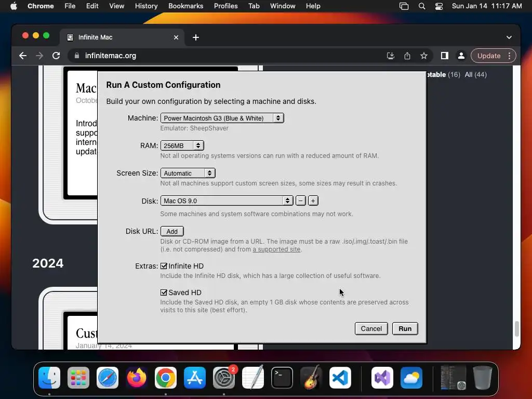Viewport: 532px width, 399px height.
Task: Add another disk with the plus button
Action: 313,201
